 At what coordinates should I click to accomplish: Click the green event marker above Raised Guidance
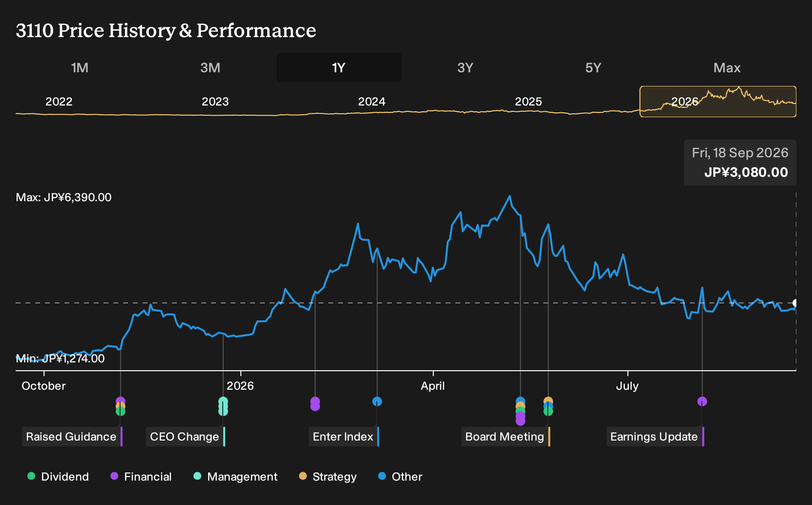(120, 412)
